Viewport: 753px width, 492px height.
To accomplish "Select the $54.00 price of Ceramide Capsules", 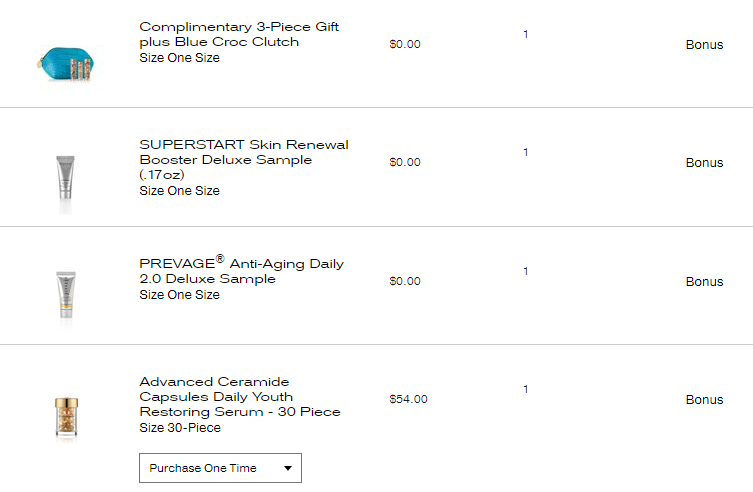I will [x=408, y=399].
